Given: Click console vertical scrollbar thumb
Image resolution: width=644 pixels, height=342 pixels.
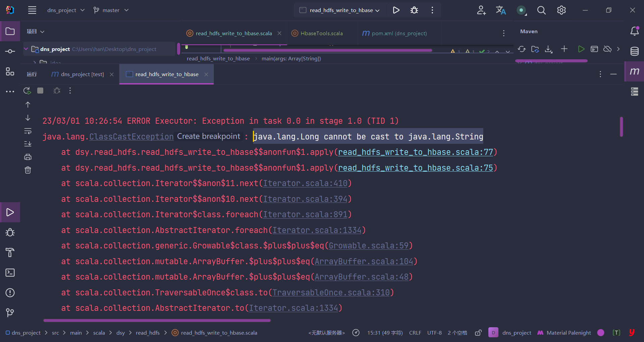Looking at the screenshot, I should click(621, 127).
